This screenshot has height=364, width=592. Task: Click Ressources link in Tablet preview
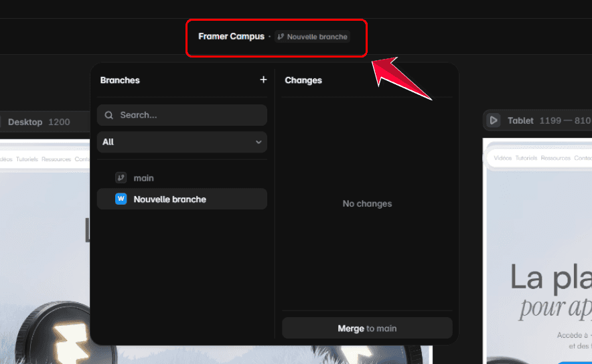pyautogui.click(x=555, y=158)
